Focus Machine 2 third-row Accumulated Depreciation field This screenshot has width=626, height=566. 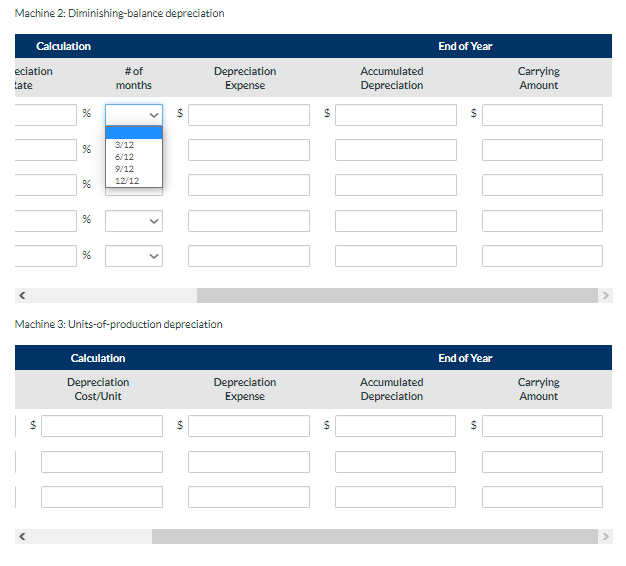click(x=396, y=185)
